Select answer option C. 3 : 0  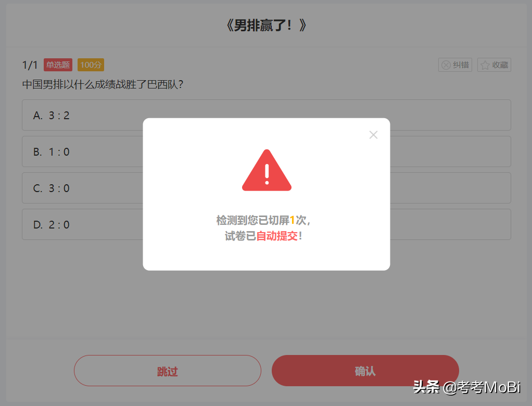[267, 188]
